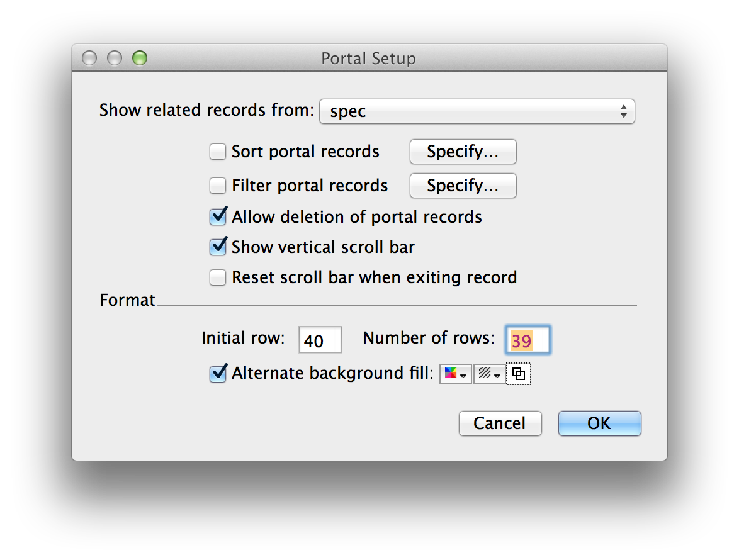Viewport: 739px width, 560px height.
Task: Click the Portal Setup title bar
Action: (369, 59)
